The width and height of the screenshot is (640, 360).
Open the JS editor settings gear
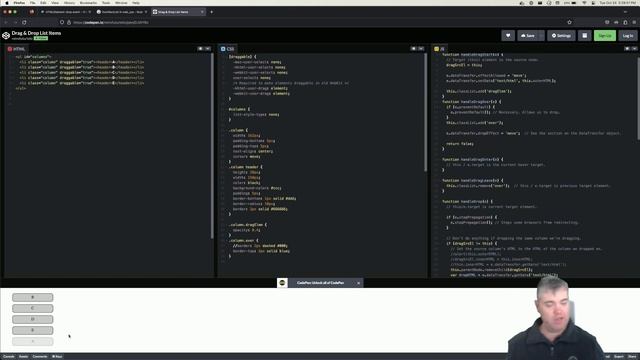click(x=627, y=49)
